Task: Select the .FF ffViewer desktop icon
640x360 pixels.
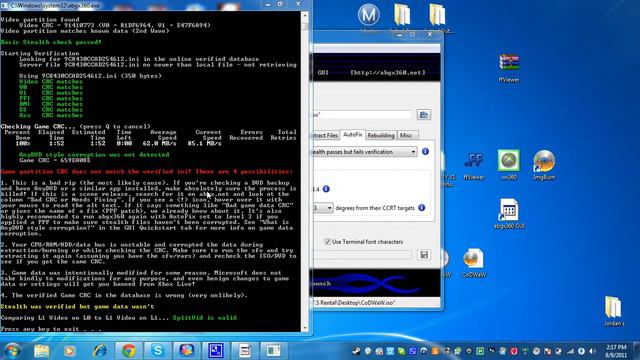Action: [474, 166]
